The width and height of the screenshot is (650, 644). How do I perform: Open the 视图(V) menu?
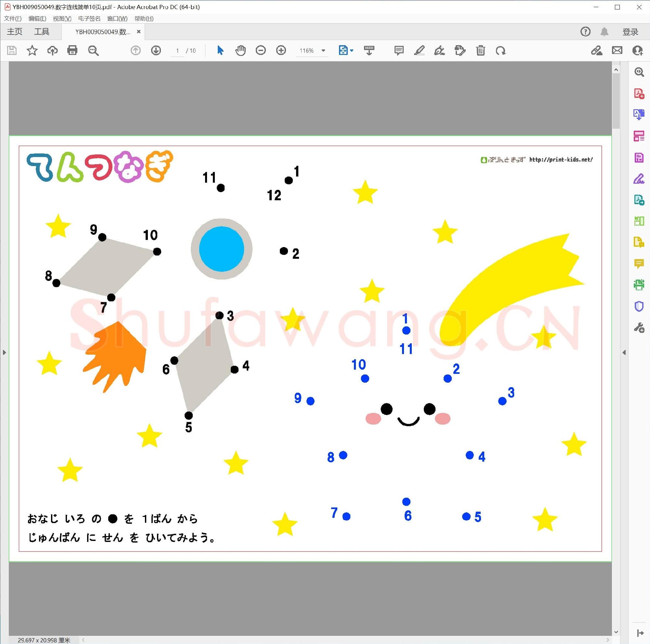pos(62,19)
